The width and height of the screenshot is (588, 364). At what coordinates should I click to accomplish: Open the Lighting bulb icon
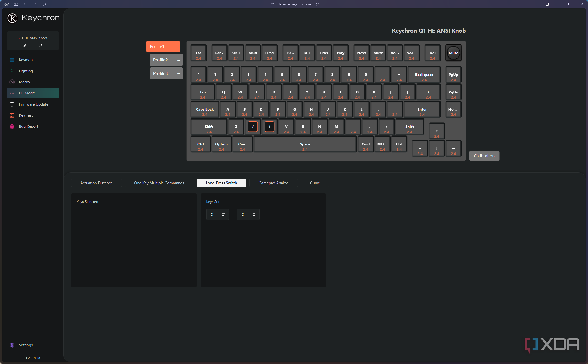click(x=12, y=71)
